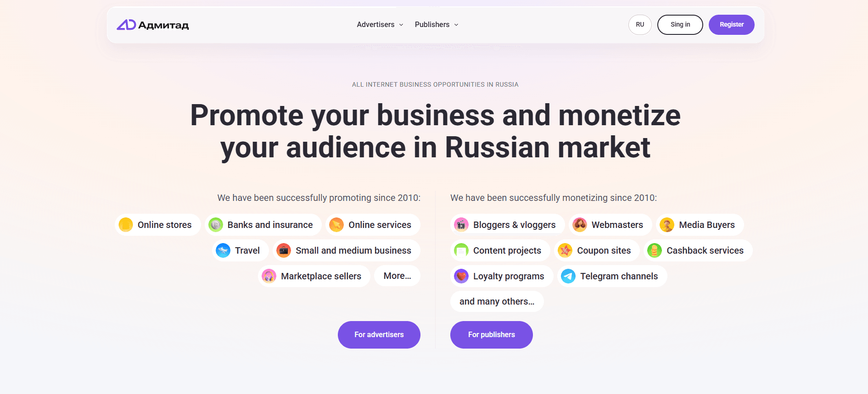Open the Advertisers menu item

pos(375,25)
